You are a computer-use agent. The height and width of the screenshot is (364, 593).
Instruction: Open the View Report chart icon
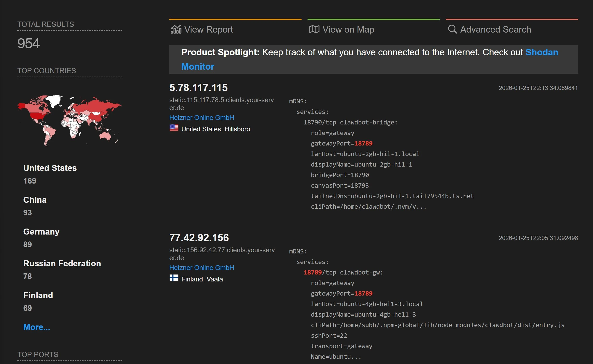tap(176, 29)
